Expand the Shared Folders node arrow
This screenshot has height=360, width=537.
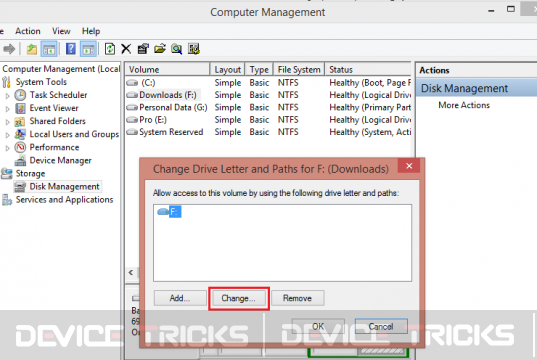pyautogui.click(x=8, y=122)
